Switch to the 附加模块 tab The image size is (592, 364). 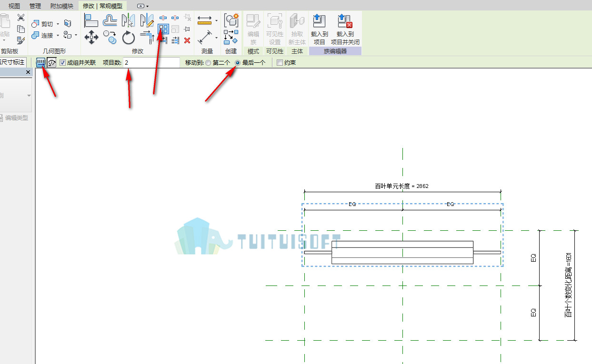pyautogui.click(x=62, y=6)
